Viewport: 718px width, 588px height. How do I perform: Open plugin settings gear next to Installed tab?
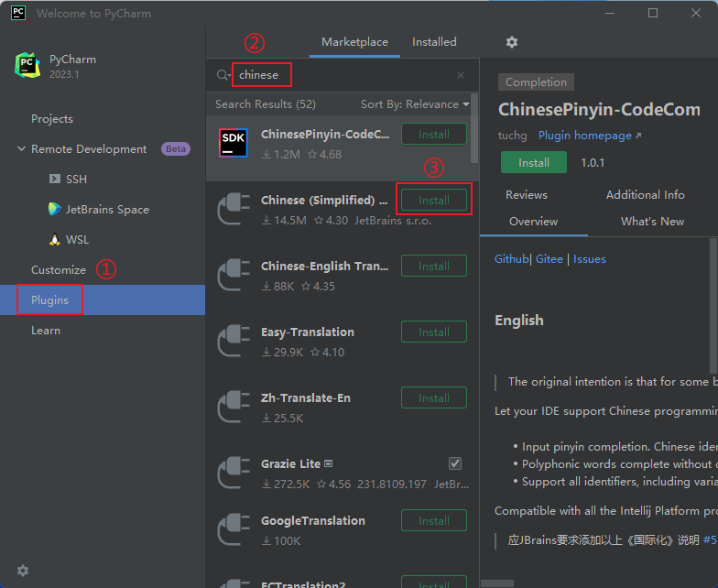[x=511, y=42]
